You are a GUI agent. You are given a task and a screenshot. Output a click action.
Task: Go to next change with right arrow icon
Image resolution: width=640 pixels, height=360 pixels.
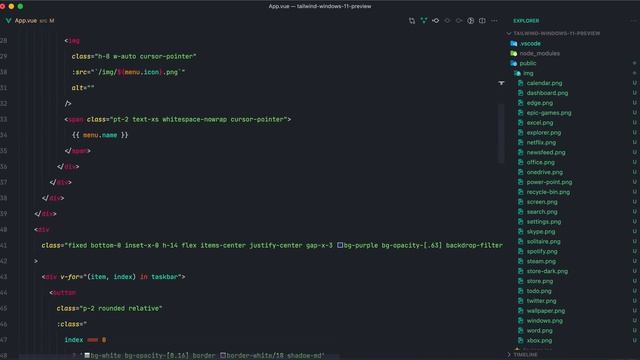click(459, 21)
